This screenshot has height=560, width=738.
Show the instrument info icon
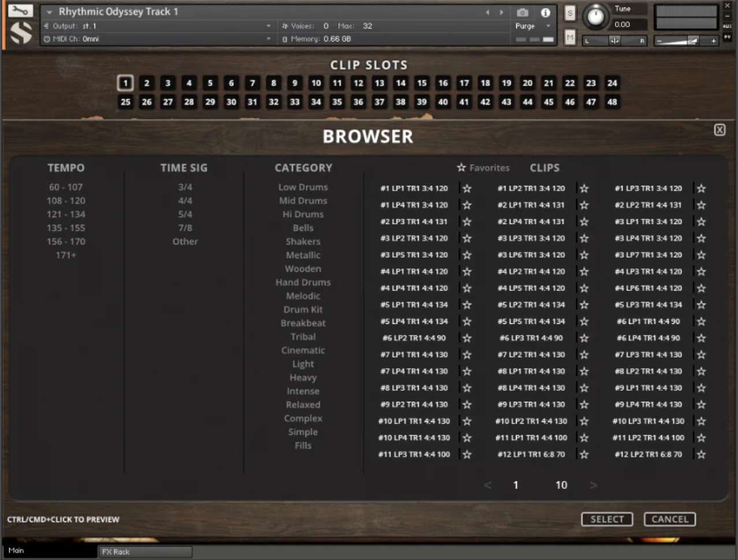pos(545,12)
